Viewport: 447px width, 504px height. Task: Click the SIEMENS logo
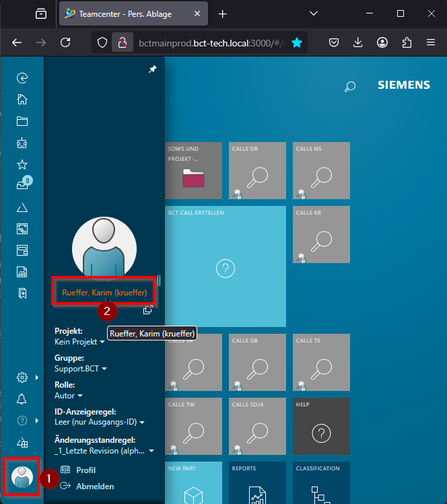coord(404,85)
